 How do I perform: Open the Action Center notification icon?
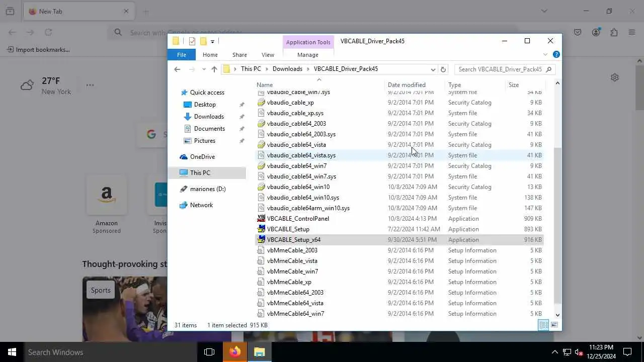627,352
